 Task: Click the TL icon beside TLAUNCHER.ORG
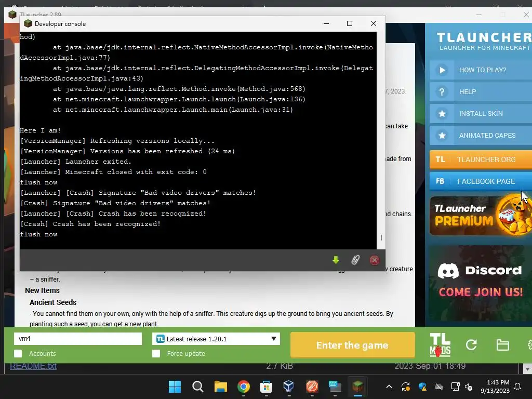[x=440, y=159]
